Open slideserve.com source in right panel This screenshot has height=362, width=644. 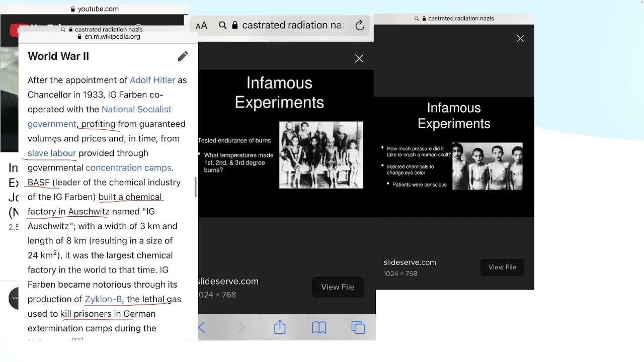(410, 262)
